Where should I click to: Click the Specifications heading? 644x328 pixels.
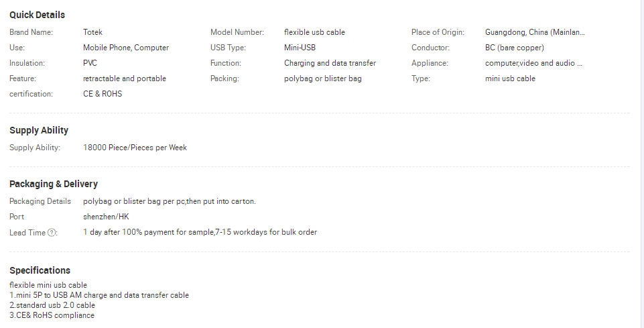[40, 270]
